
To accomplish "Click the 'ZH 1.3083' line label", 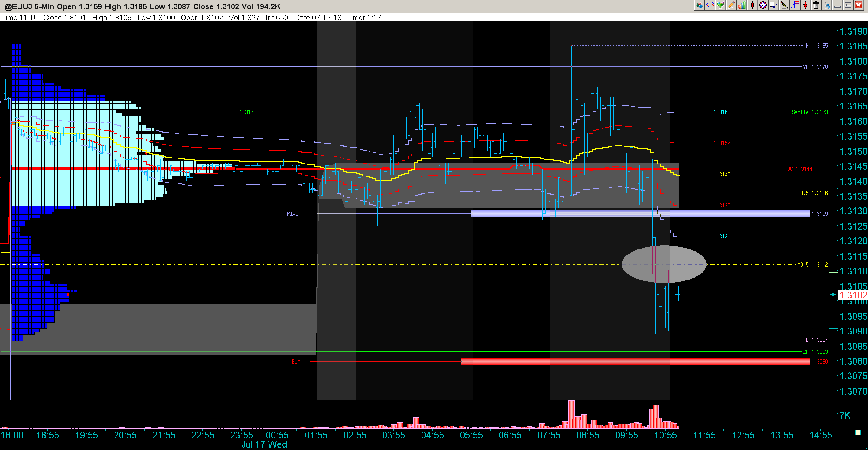I will pos(815,352).
